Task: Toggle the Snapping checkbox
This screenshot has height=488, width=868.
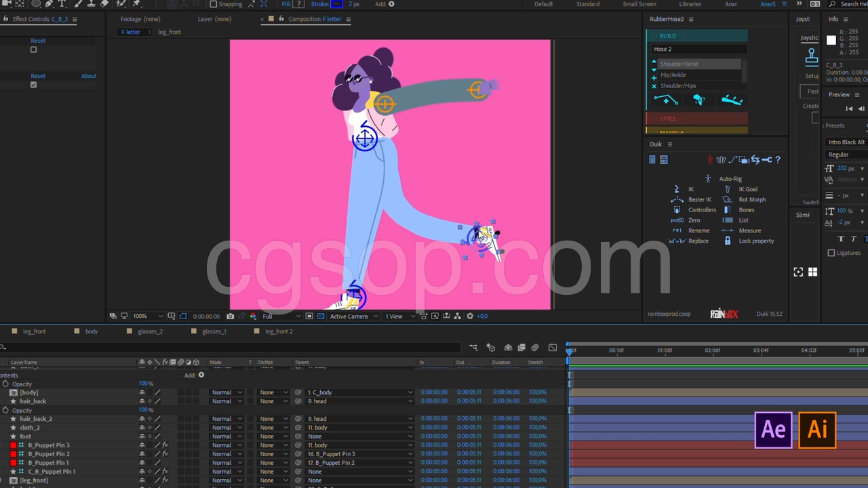Action: point(214,4)
